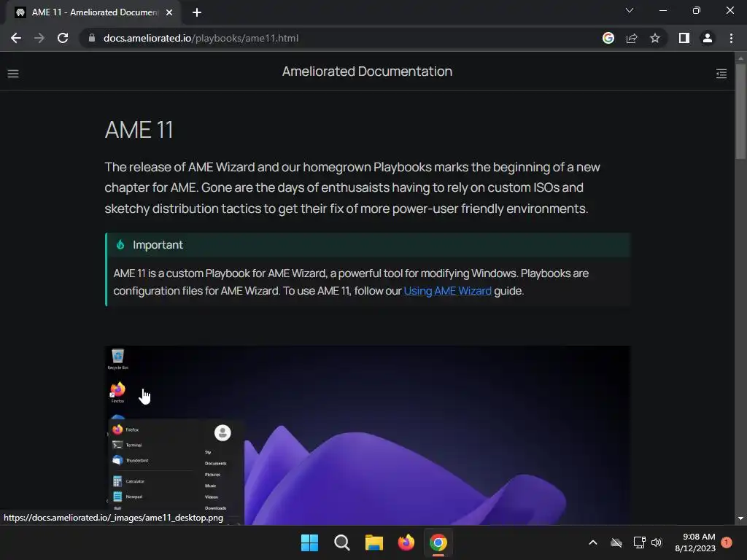Click the Important callout title
Screen dimensions: 747x560
pyautogui.click(x=158, y=245)
